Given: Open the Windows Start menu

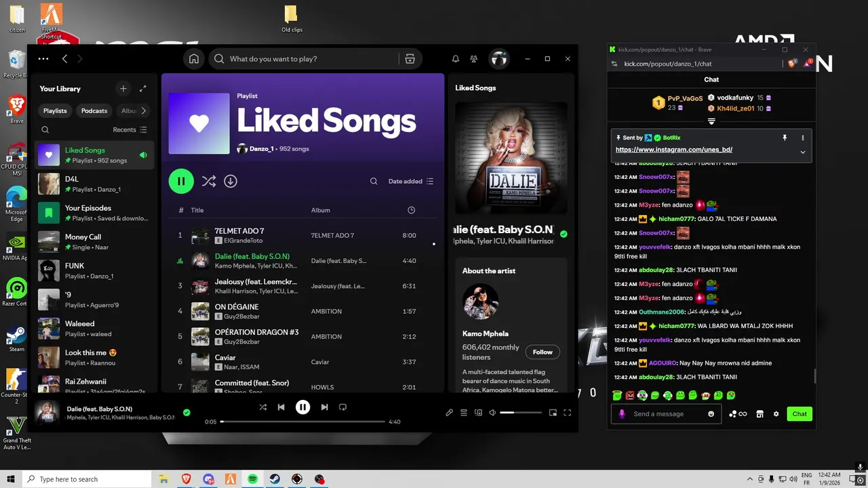Looking at the screenshot, I should click(x=11, y=479).
